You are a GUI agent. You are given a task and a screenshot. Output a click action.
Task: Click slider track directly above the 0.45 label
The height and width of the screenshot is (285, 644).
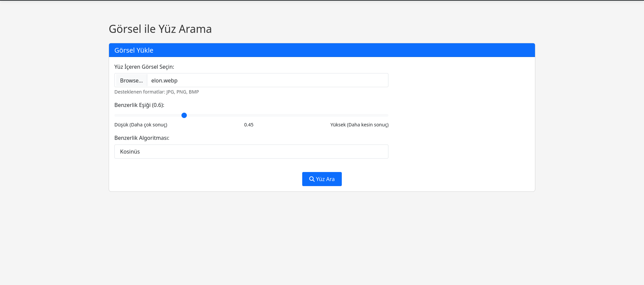(249, 115)
